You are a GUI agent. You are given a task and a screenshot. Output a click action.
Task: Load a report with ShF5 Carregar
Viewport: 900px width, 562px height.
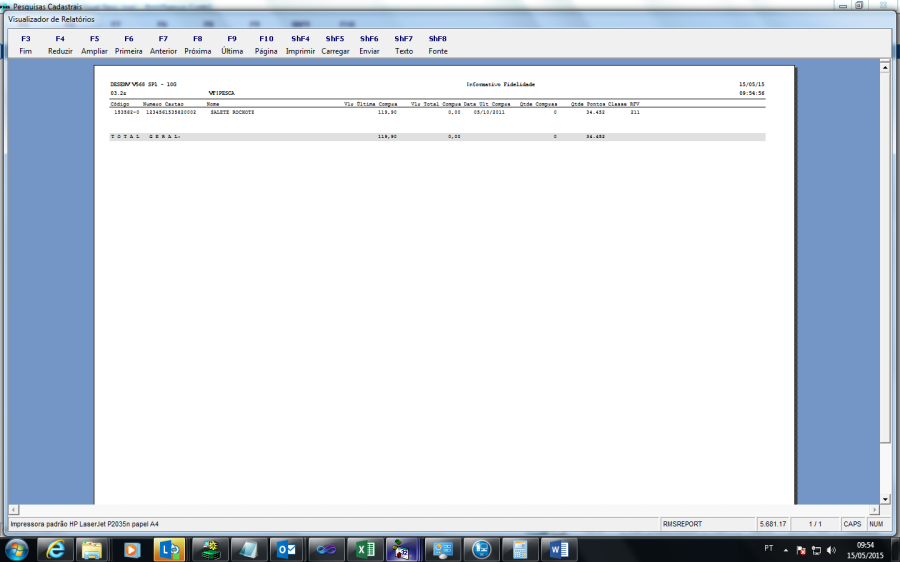point(335,45)
